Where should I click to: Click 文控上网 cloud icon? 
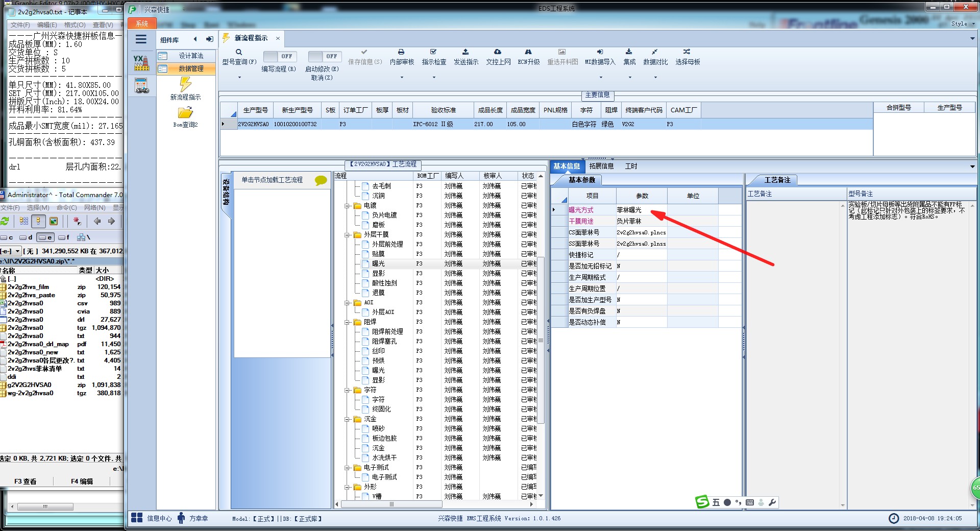pos(498,52)
